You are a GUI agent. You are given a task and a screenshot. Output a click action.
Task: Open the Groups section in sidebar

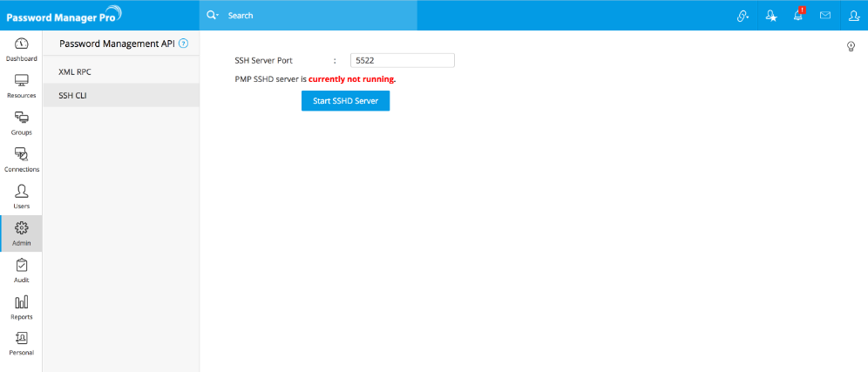coord(21,123)
